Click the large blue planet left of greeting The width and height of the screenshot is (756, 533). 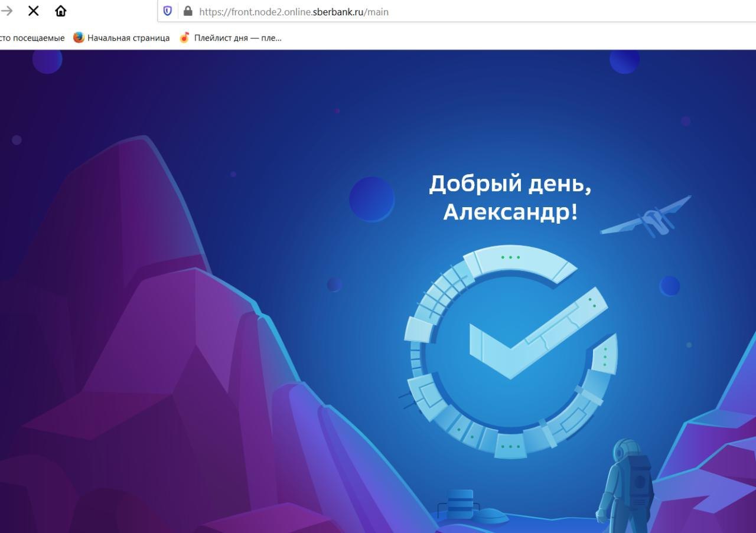[372, 199]
